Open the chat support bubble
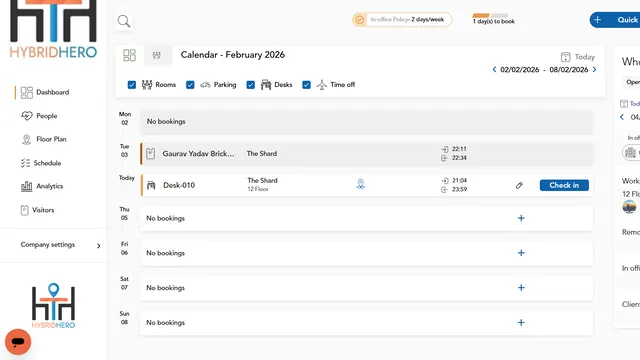The image size is (640, 360). point(18,342)
